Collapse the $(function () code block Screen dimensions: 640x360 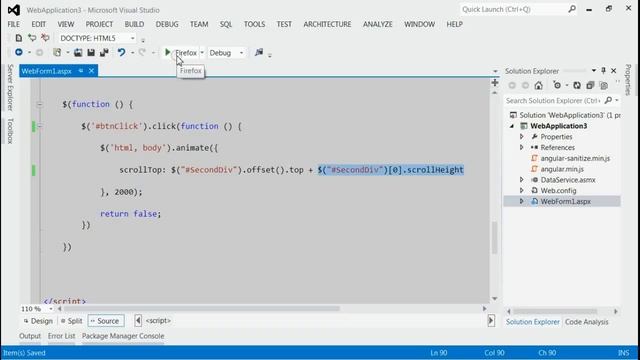40,104
